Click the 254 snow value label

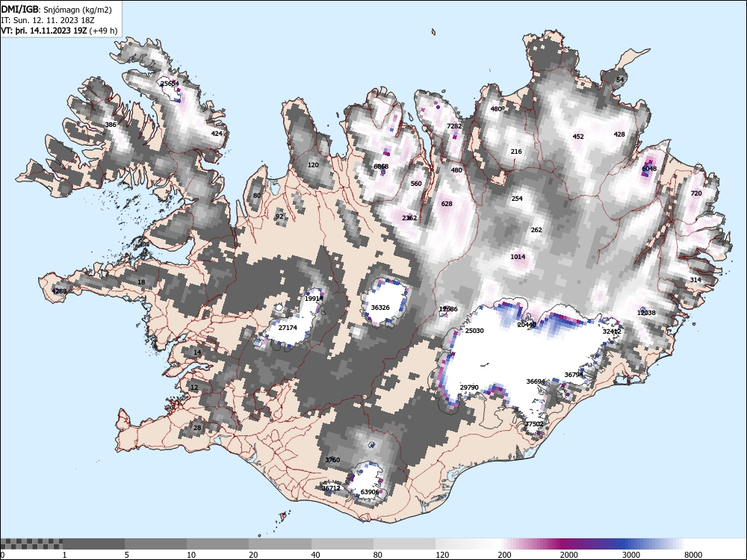pyautogui.click(x=518, y=199)
